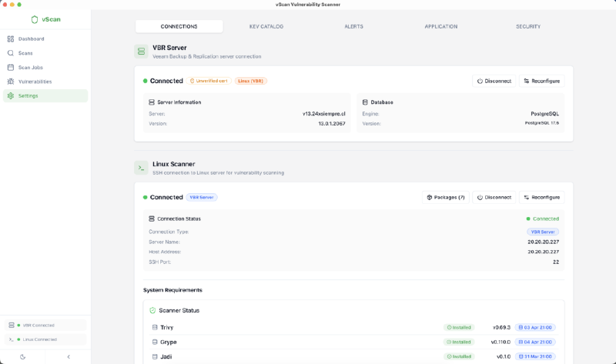Screen dimensions: 616x364
Task: Click the VBR Connected status indicator in sidebar
Action: coord(45,325)
